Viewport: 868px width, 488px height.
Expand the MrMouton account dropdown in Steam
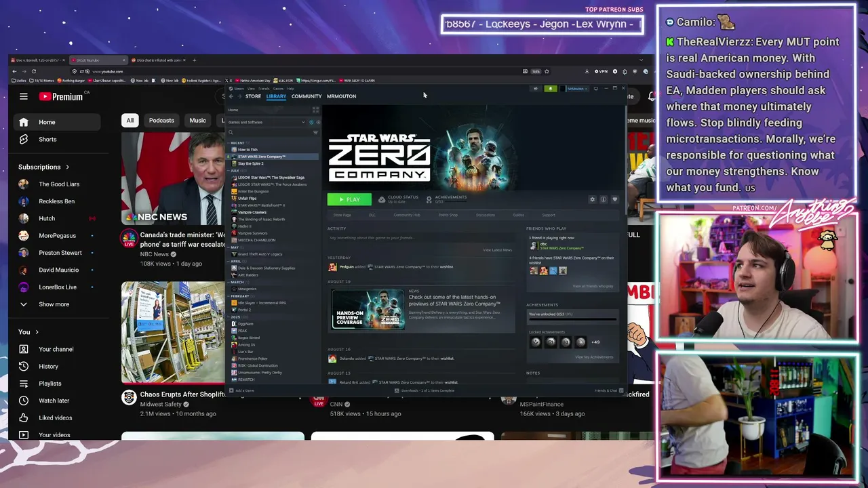(576, 88)
